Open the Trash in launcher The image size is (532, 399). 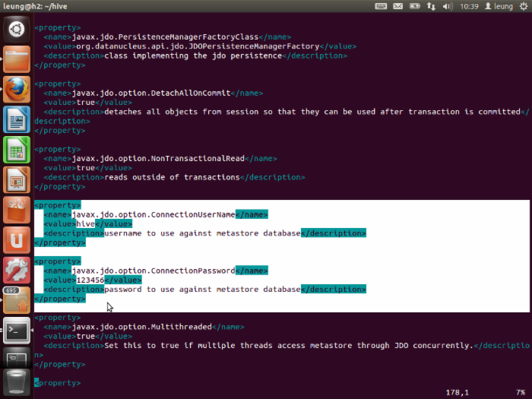click(x=16, y=383)
